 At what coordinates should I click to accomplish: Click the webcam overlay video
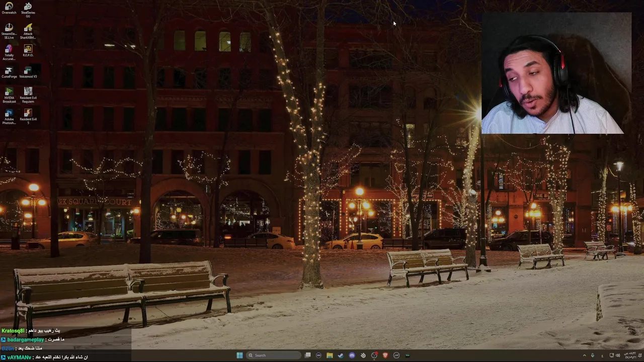(x=556, y=73)
